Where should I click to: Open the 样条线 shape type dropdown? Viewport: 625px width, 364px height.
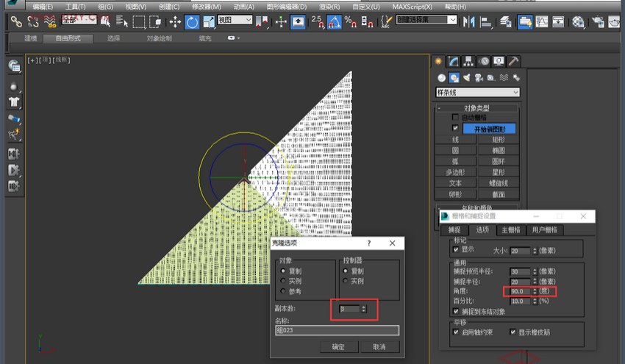pyautogui.click(x=477, y=93)
